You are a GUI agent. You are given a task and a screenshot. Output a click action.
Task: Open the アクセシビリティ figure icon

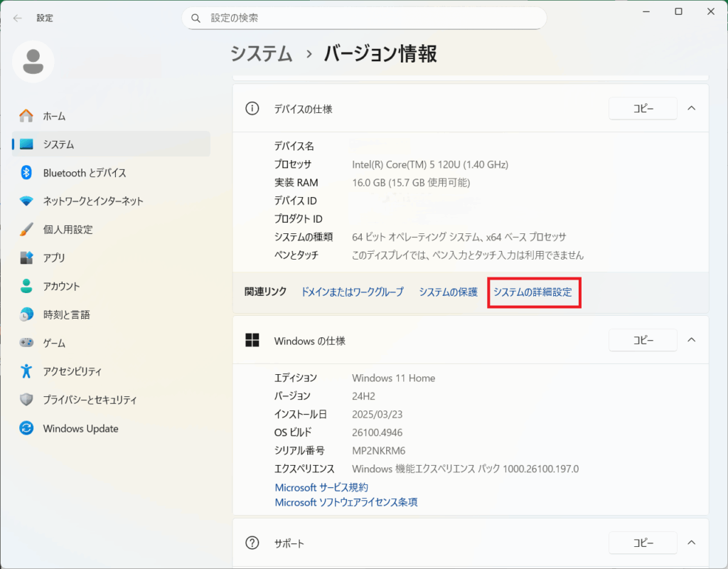[x=26, y=371]
